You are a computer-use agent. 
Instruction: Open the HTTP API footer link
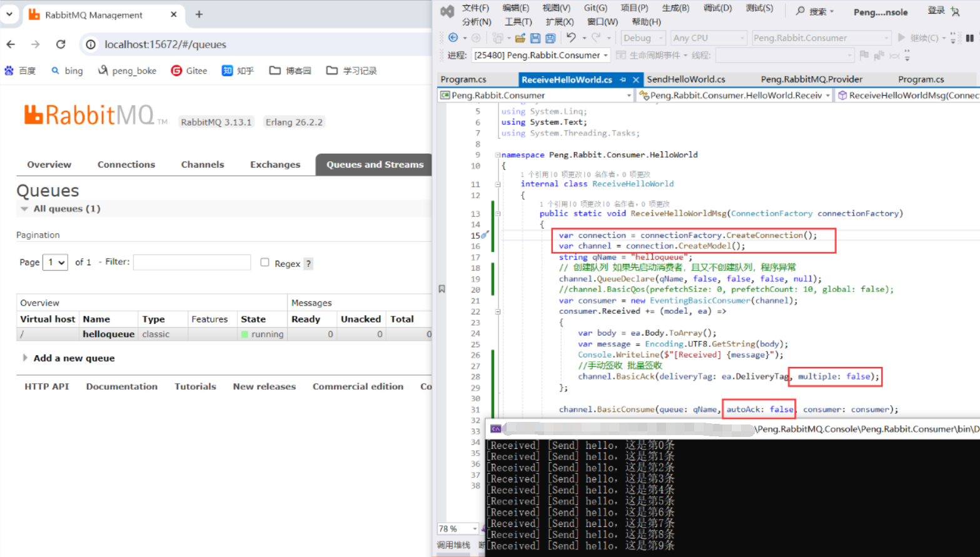click(47, 386)
